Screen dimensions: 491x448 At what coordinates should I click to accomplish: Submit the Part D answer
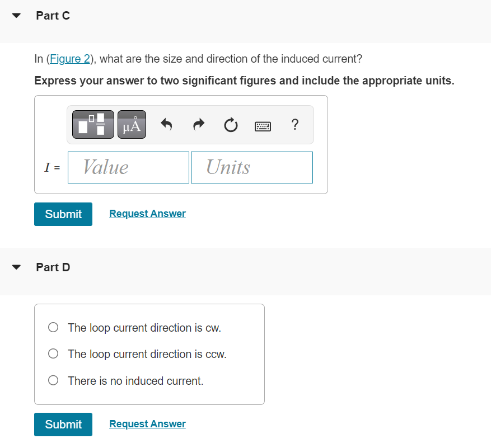click(x=63, y=425)
